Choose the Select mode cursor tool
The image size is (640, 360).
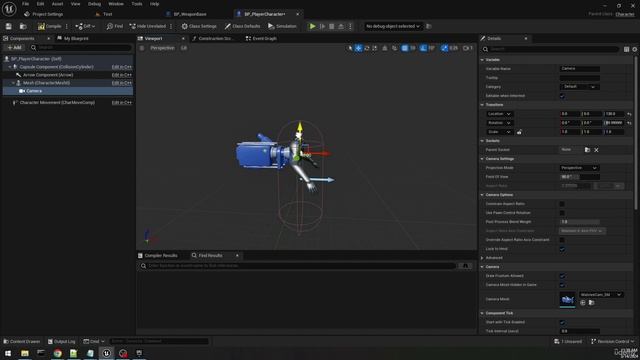click(x=350, y=48)
